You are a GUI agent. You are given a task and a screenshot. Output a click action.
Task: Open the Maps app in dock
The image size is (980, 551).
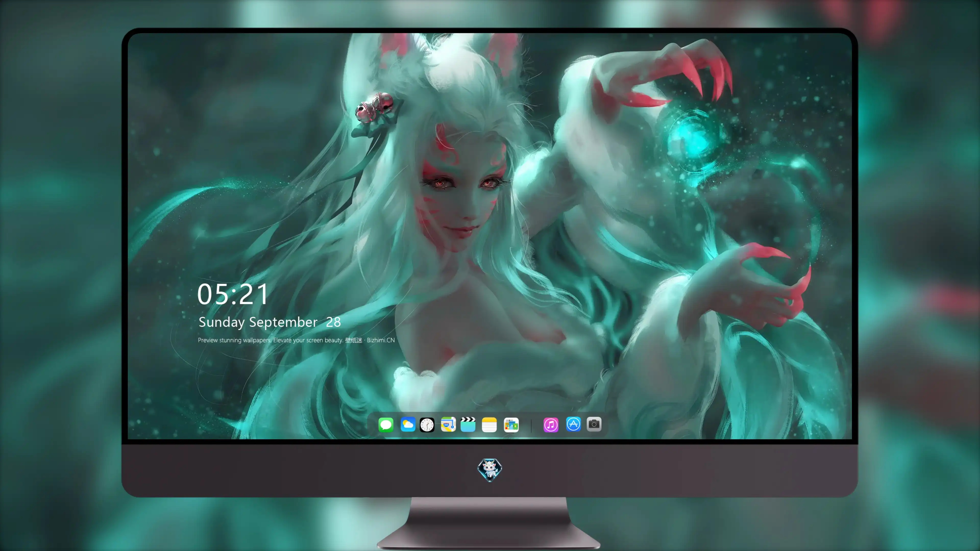tap(448, 424)
